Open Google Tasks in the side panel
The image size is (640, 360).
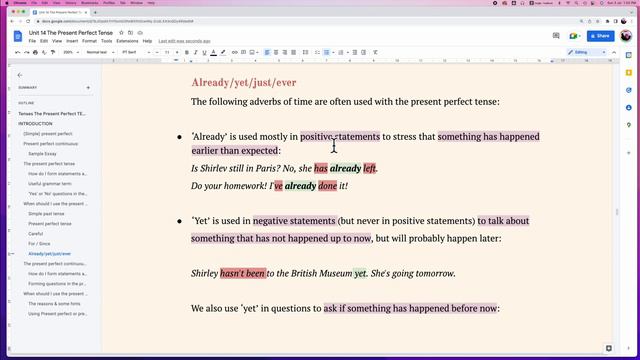click(629, 90)
